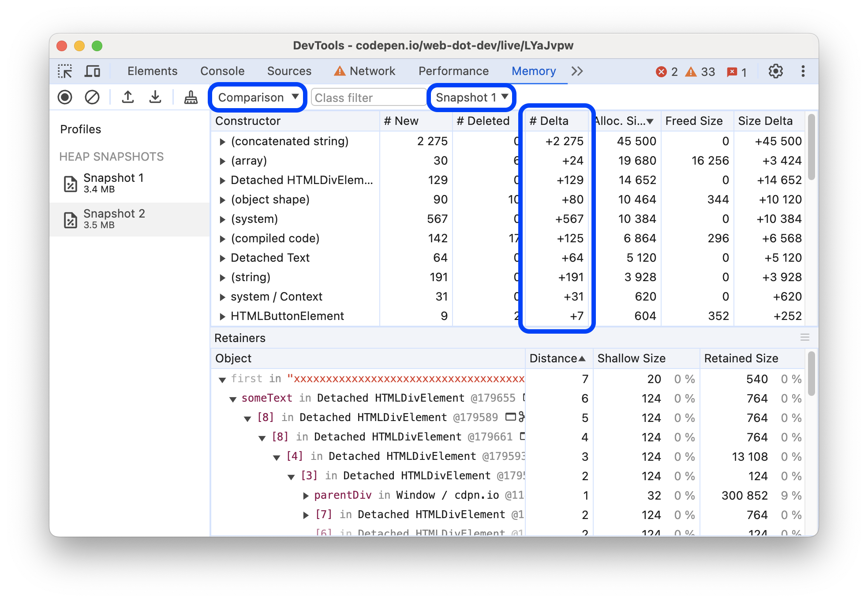Click the load heap snapshot icon
This screenshot has width=868, height=602.
127,98
